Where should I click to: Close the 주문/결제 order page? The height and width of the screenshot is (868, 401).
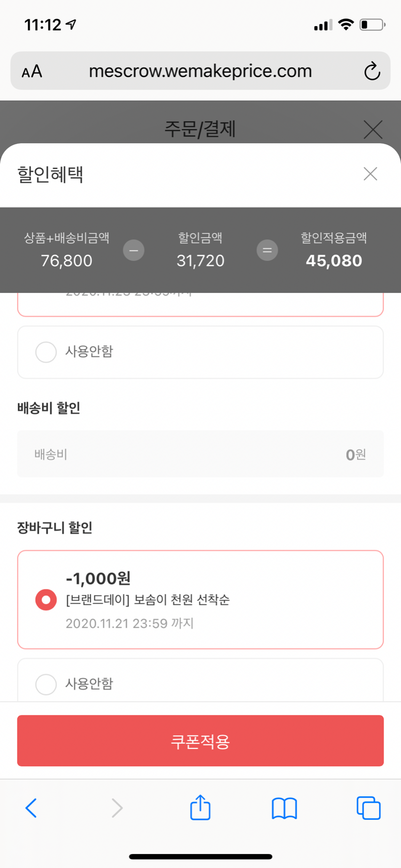click(373, 129)
